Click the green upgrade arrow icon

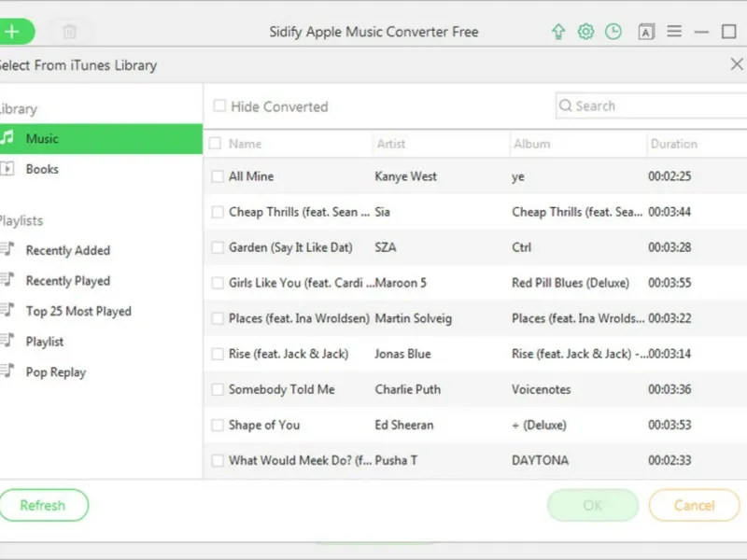click(x=558, y=32)
